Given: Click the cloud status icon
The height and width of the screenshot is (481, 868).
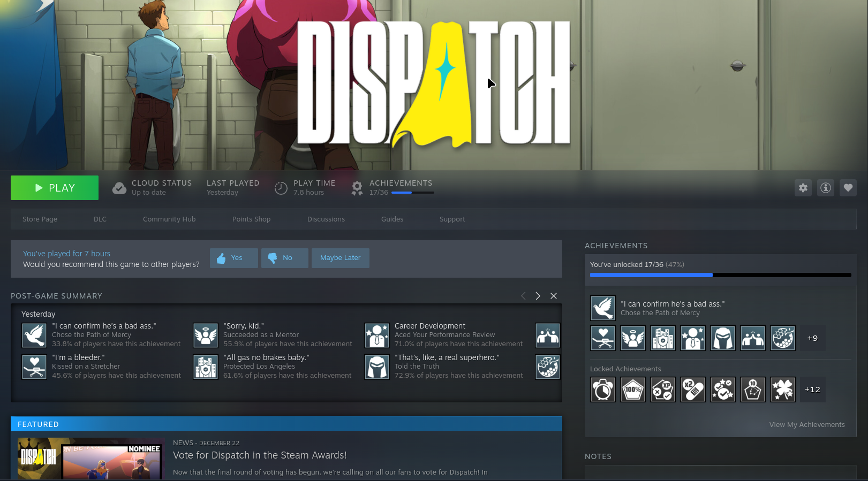Looking at the screenshot, I should [x=119, y=188].
